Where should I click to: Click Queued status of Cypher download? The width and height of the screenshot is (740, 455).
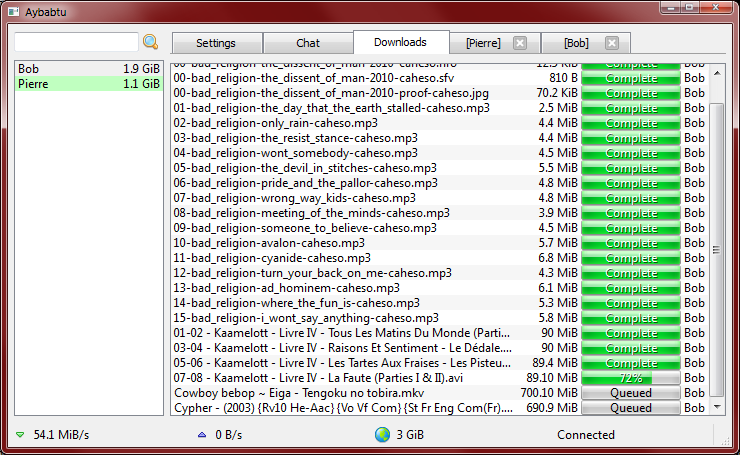(x=631, y=408)
